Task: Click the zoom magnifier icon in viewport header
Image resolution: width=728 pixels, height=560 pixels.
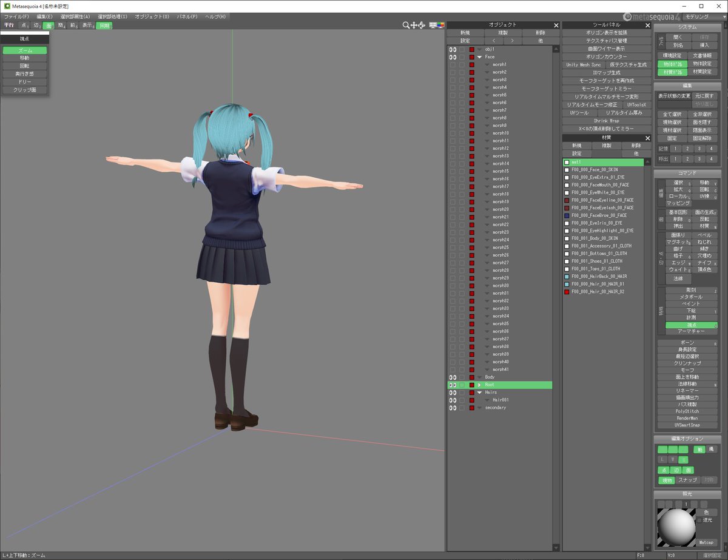Action: point(406,25)
